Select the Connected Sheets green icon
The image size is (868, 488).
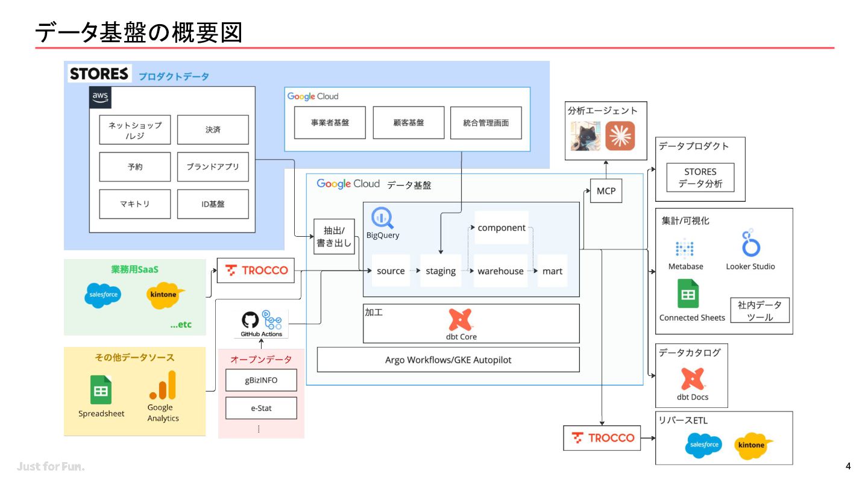[x=688, y=294]
